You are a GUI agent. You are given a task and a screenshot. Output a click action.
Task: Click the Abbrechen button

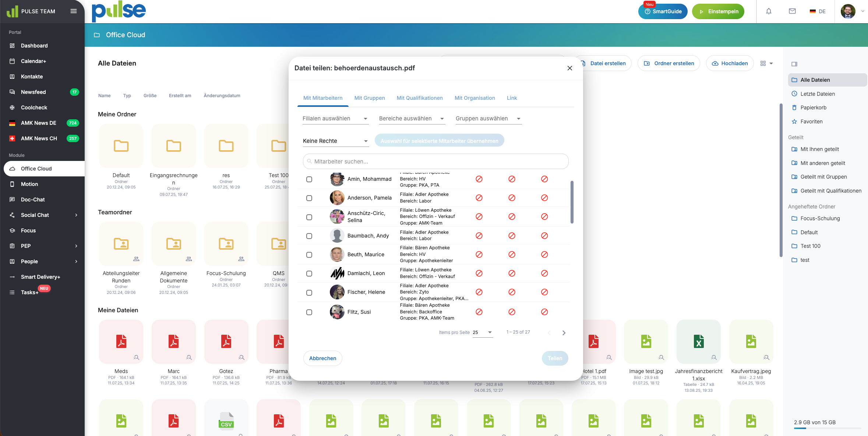pyautogui.click(x=322, y=358)
